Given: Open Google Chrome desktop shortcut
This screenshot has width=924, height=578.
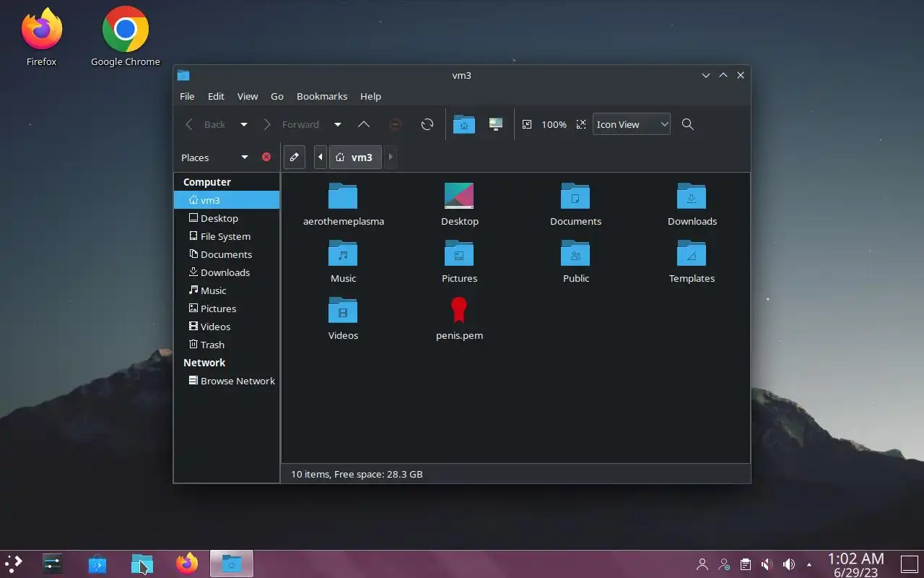Looking at the screenshot, I should click(126, 36).
